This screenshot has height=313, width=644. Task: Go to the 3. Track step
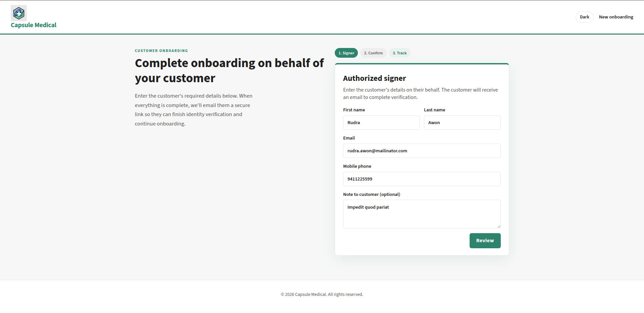coord(399,53)
